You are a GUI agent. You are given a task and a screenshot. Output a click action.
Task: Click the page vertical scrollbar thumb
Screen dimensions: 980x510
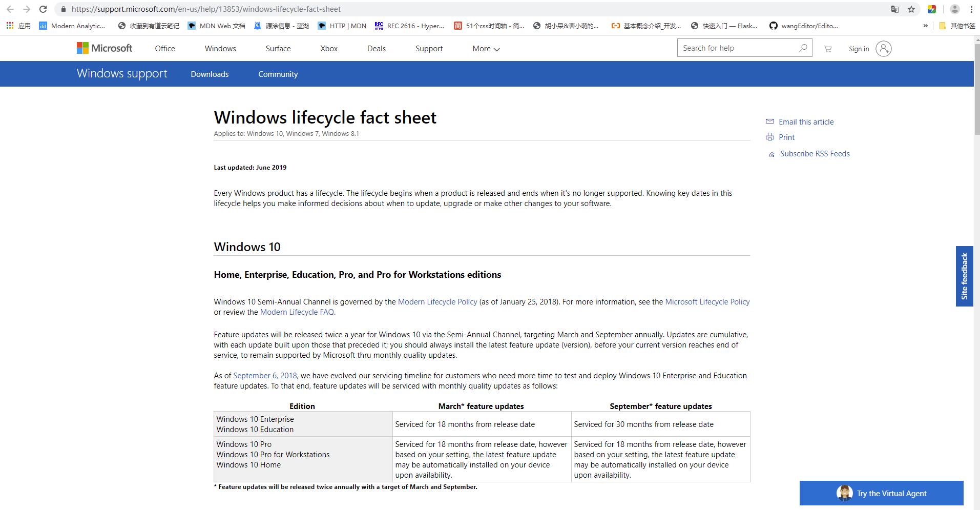tap(976, 90)
